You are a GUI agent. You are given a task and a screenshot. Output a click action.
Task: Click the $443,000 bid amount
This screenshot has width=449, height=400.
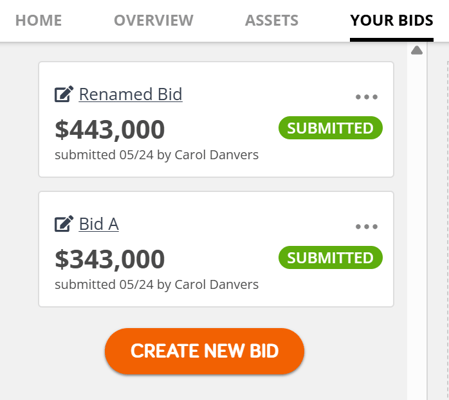coord(110,129)
